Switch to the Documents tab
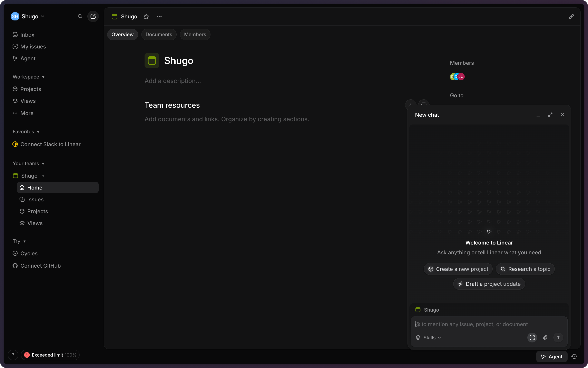Image resolution: width=588 pixels, height=368 pixels. [x=159, y=34]
